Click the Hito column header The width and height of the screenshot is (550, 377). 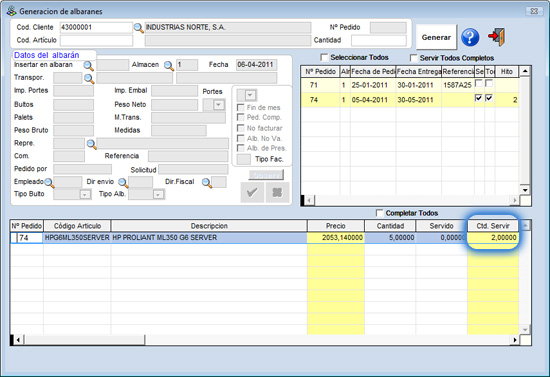coord(507,72)
